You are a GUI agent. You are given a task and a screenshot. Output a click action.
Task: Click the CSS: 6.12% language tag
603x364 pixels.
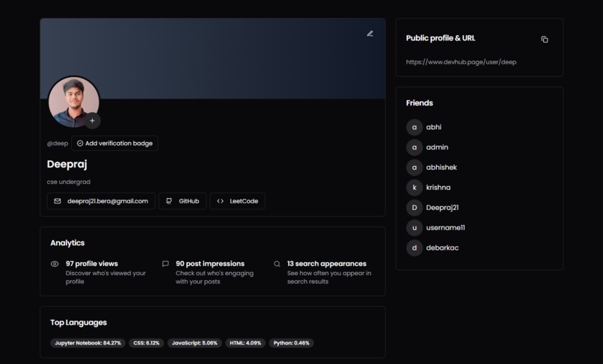click(x=146, y=343)
